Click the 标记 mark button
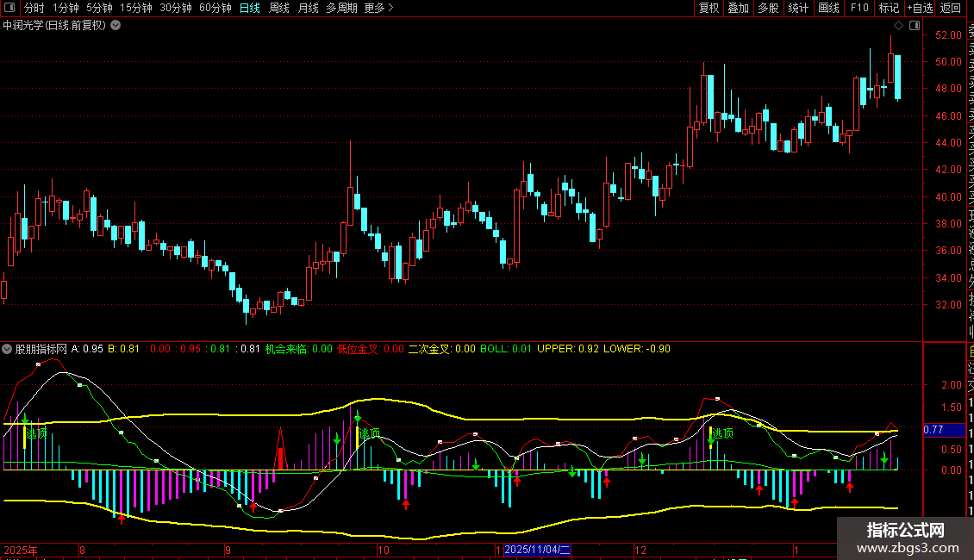Image resolution: width=974 pixels, height=560 pixels. 889,8
